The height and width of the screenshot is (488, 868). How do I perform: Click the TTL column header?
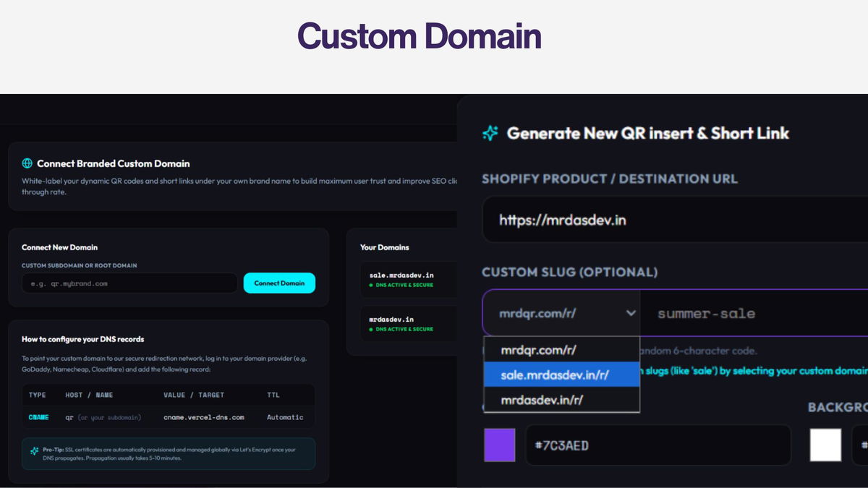click(x=273, y=395)
